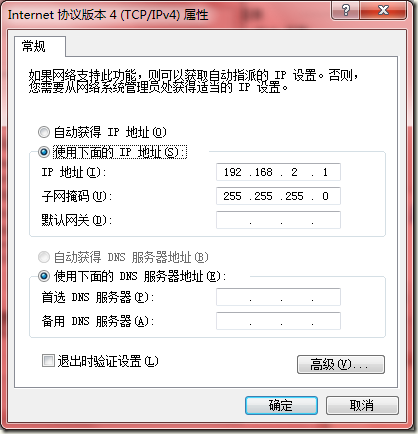Select 自动获得 DNS 服务器地址 radio option
418x434 pixels.
click(44, 257)
